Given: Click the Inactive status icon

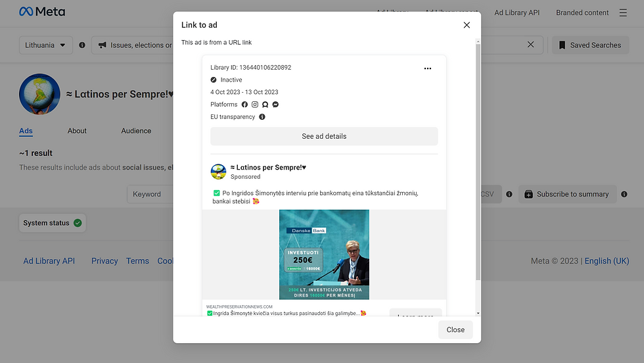Looking at the screenshot, I should point(214,80).
